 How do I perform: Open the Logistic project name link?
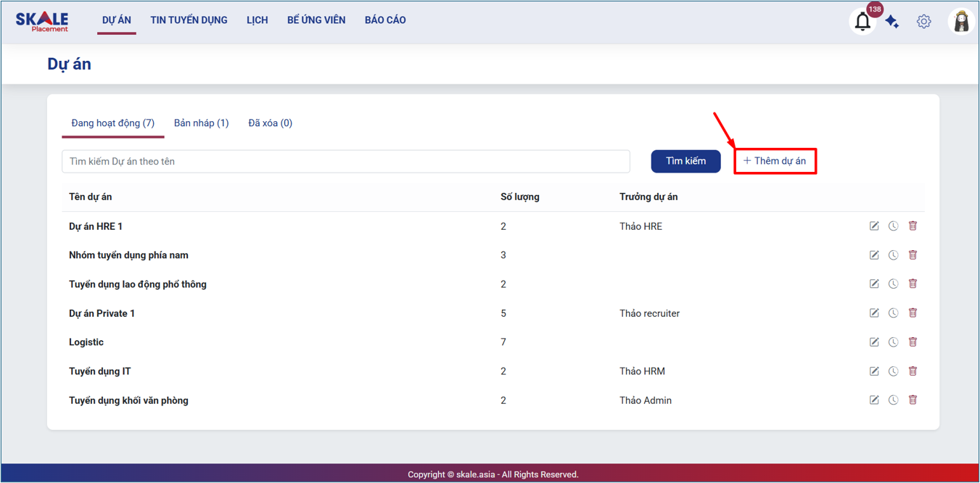(x=86, y=342)
